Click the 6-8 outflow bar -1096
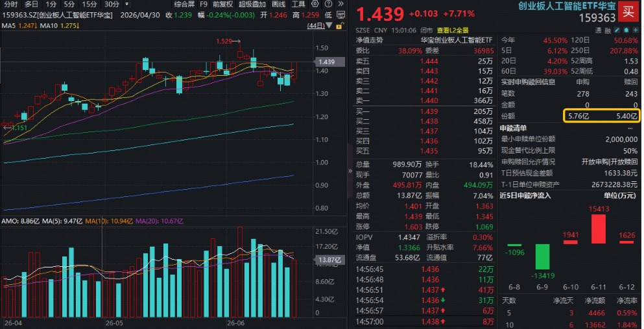The height and width of the screenshot is (329, 644). pos(515,245)
